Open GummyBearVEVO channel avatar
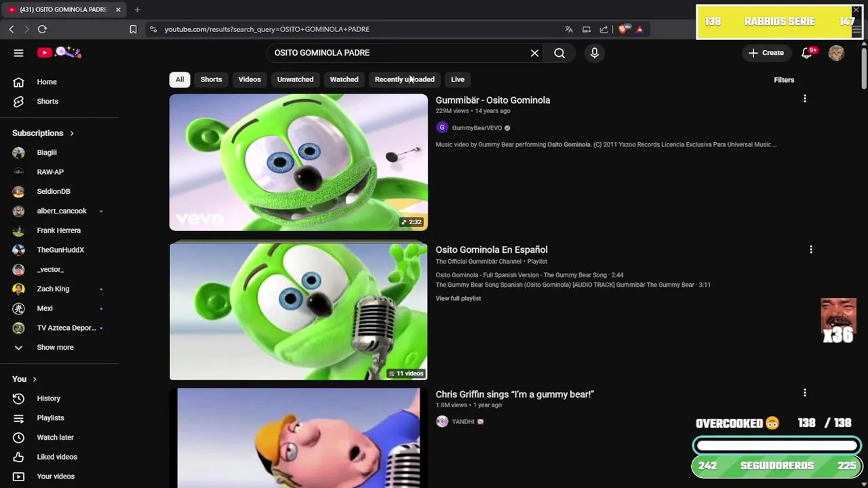 tap(442, 127)
